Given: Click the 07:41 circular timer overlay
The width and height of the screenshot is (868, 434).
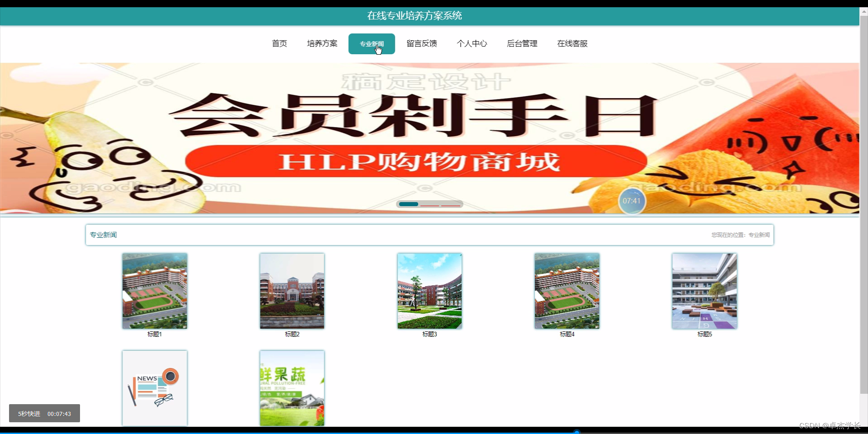Looking at the screenshot, I should click(x=632, y=201).
